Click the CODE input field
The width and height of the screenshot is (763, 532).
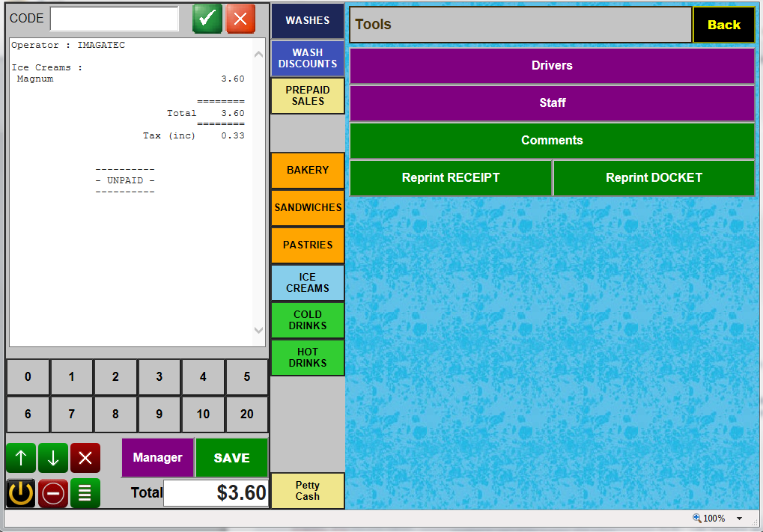[x=115, y=19]
